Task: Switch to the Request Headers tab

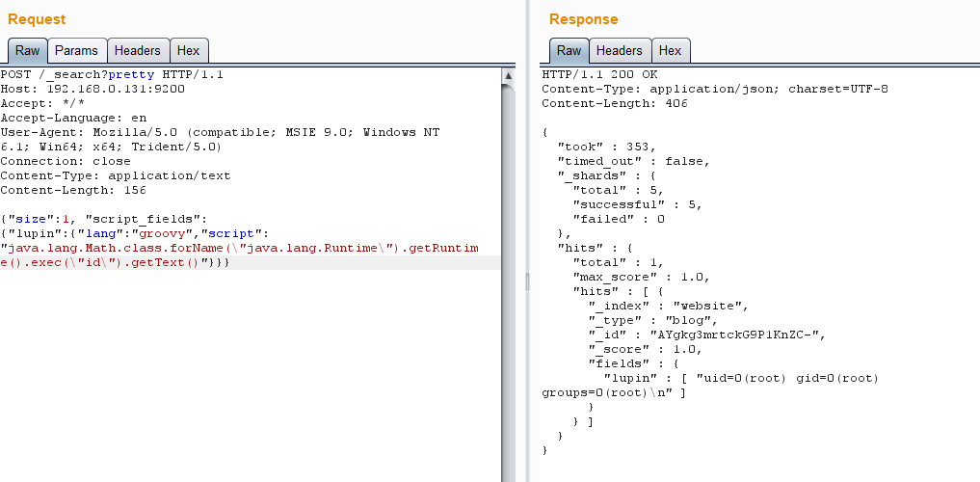Action: click(138, 51)
